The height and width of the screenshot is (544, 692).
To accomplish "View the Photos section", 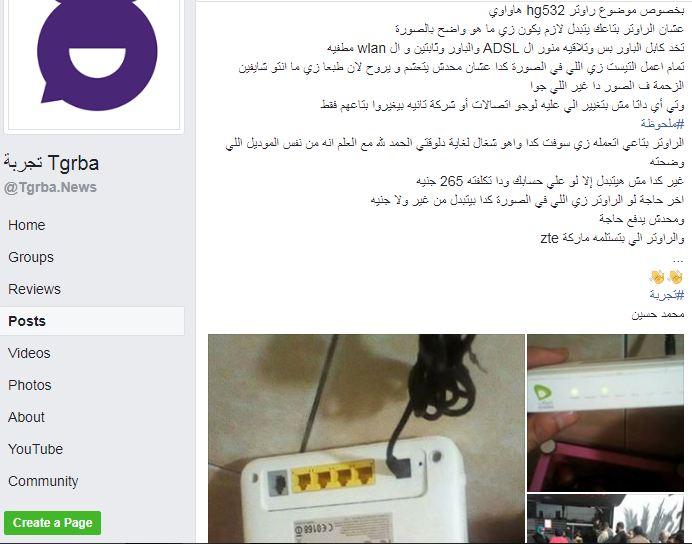I will coord(30,385).
